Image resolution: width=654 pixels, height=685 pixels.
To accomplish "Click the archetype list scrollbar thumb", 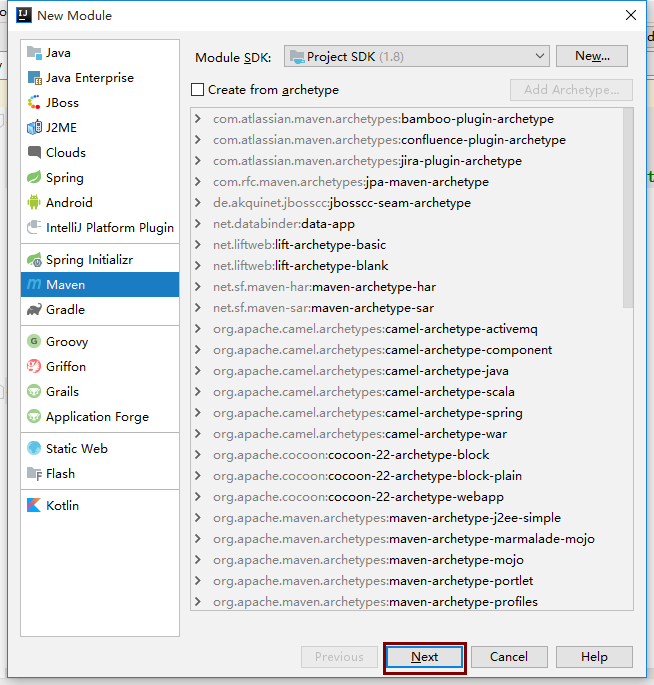I will coord(628,208).
